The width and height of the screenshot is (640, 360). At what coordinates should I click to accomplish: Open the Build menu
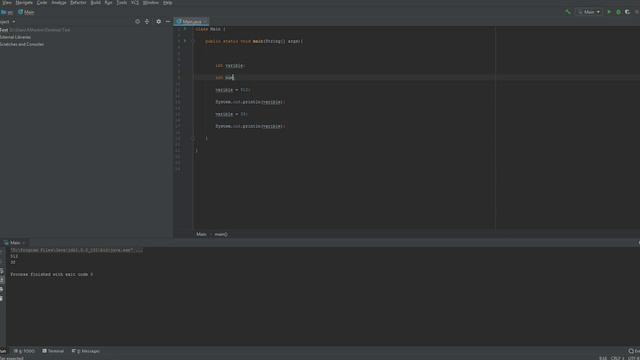pyautogui.click(x=96, y=2)
